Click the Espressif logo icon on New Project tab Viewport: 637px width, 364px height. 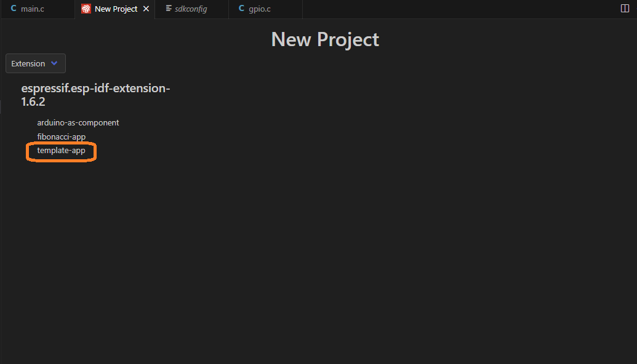(x=86, y=9)
